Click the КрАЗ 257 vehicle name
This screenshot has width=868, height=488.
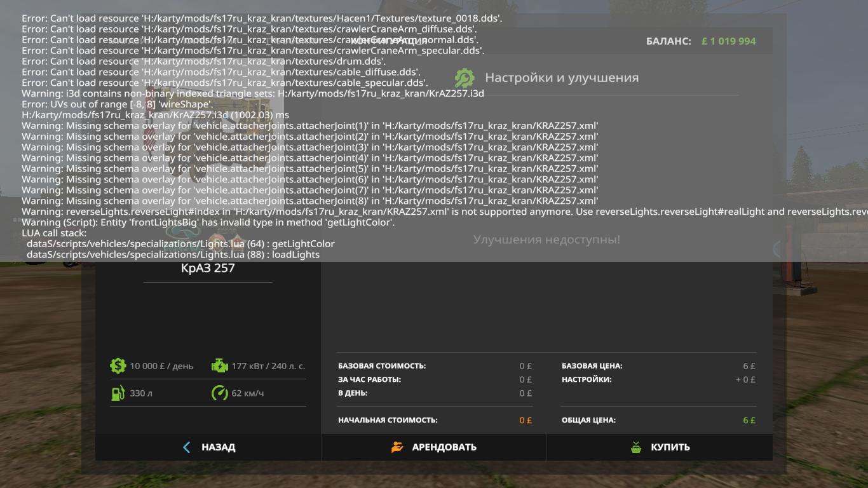pyautogui.click(x=208, y=268)
